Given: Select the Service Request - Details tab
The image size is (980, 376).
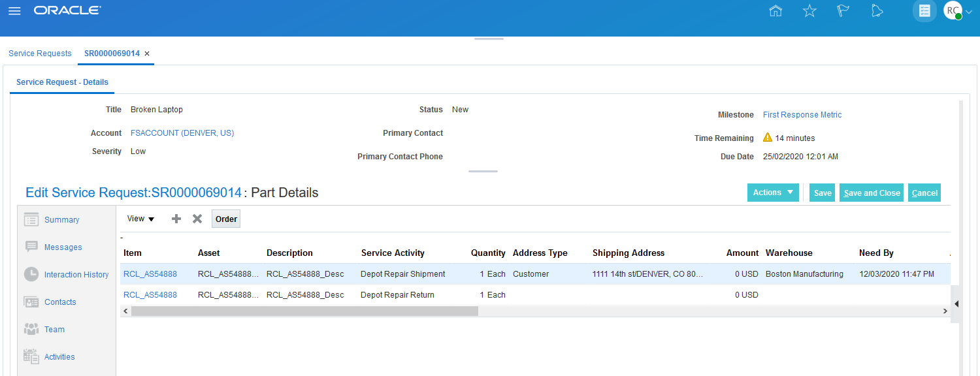Looking at the screenshot, I should coord(61,82).
